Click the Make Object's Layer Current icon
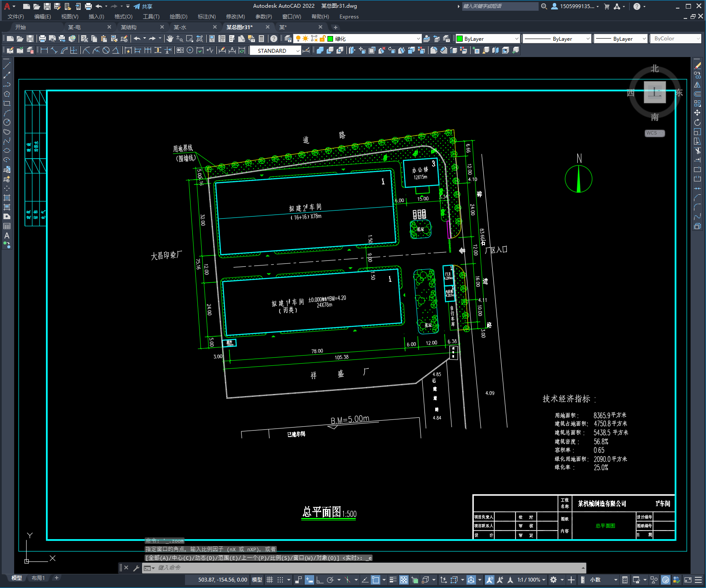Viewport: 706px width, 588px height. coord(427,39)
